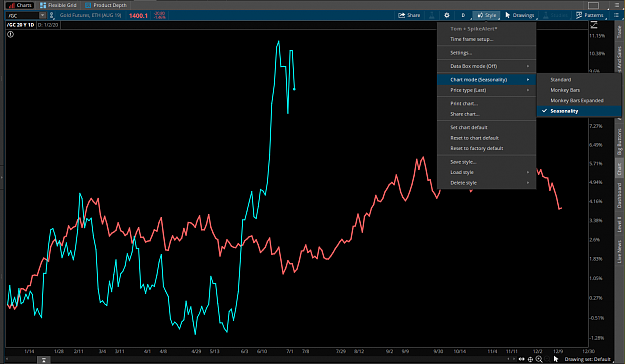The image size is (625, 364).
Task: Click the /GC 20 Y 1D chart label
Action: [x=20, y=25]
